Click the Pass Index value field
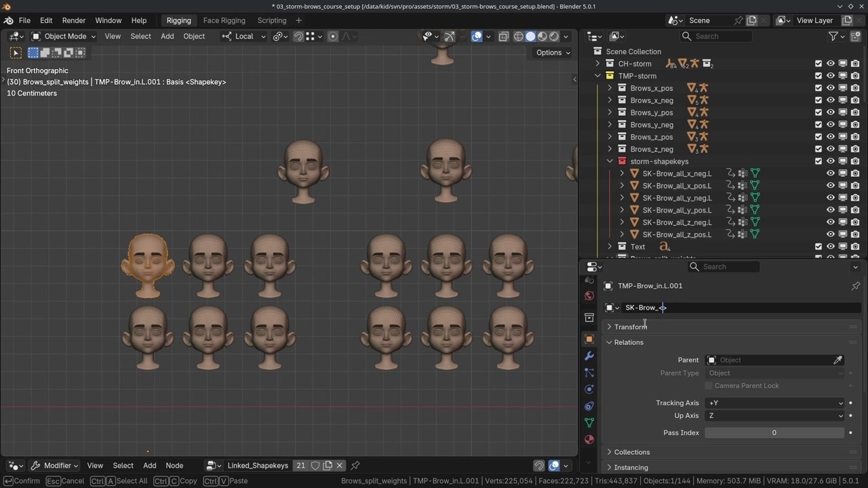Image resolution: width=868 pixels, height=488 pixels. tap(774, 432)
